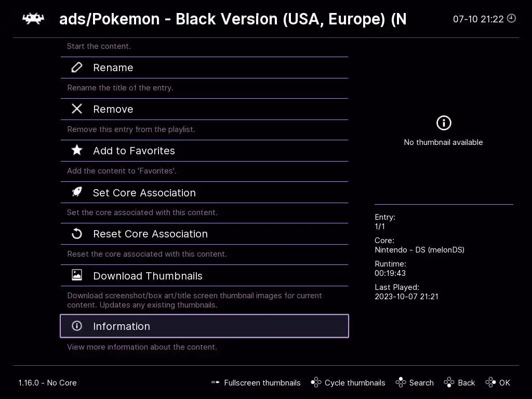Click the Cycle thumbnails label
The width and height of the screenshot is (532, 399).
355,383
